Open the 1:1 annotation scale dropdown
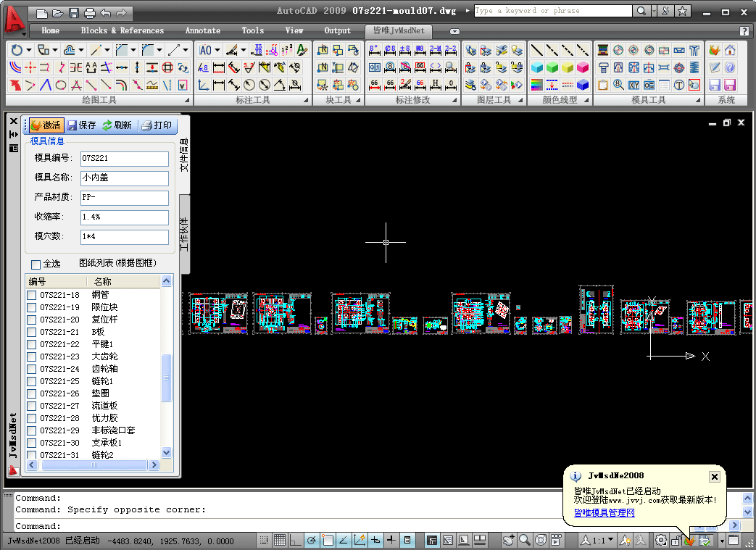The image size is (756, 550). [x=609, y=540]
